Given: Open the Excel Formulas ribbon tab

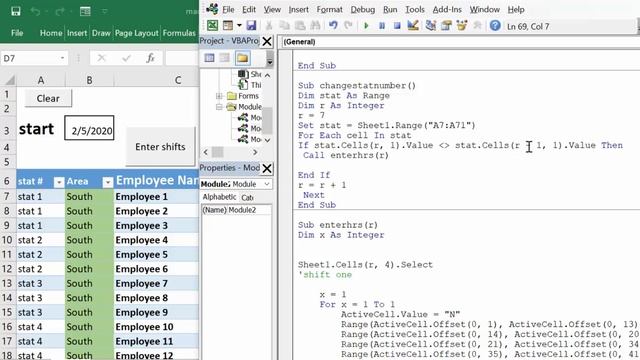Looking at the screenshot, I should pos(179,33).
